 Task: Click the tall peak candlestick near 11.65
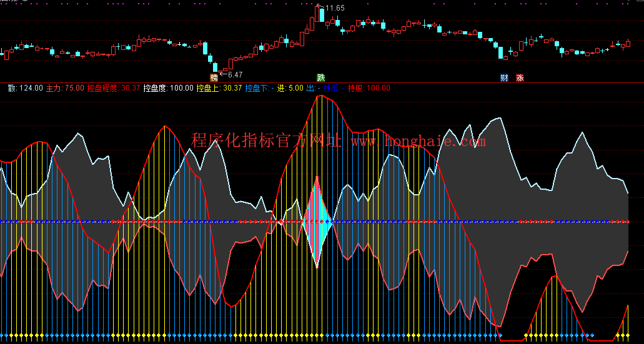321,14
